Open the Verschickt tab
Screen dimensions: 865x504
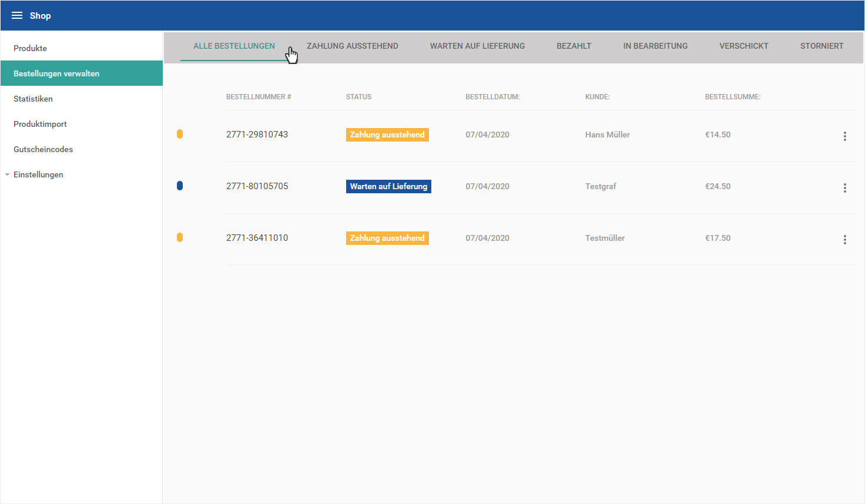(x=744, y=46)
